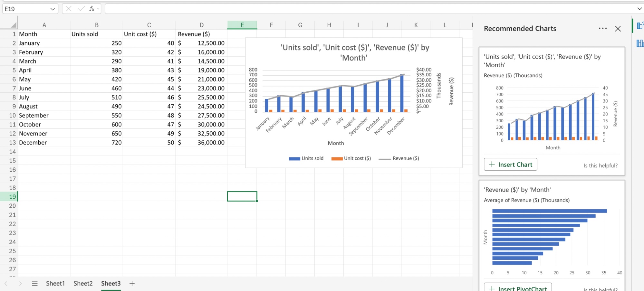Click the 'Thousands' axis label in chart
This screenshot has height=291, width=644.
438,86
